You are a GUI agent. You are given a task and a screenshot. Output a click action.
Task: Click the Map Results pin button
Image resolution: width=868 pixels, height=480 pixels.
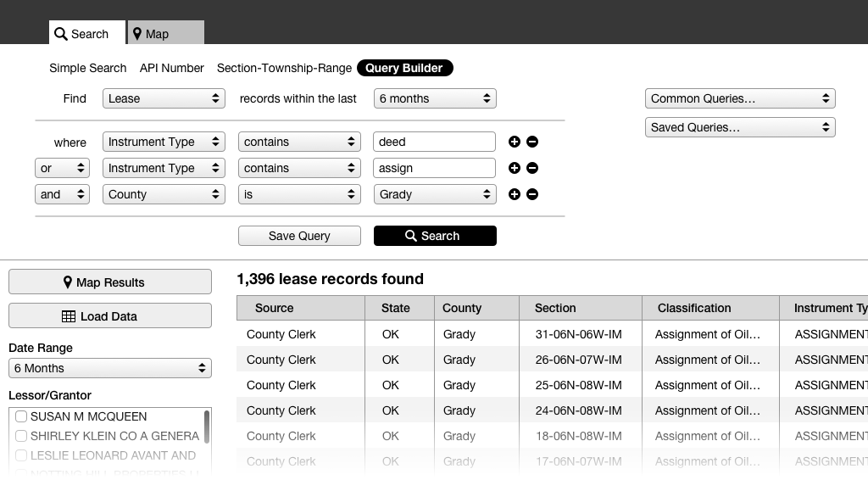[x=110, y=282]
